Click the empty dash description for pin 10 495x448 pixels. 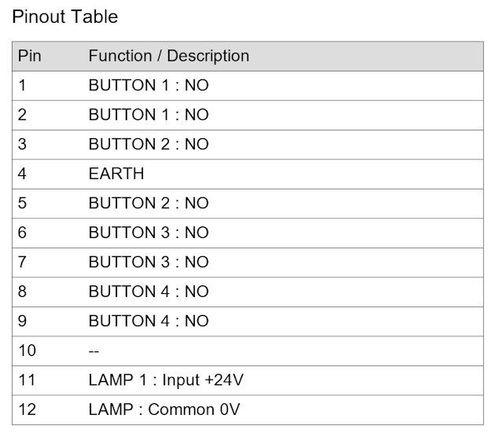pos(93,351)
